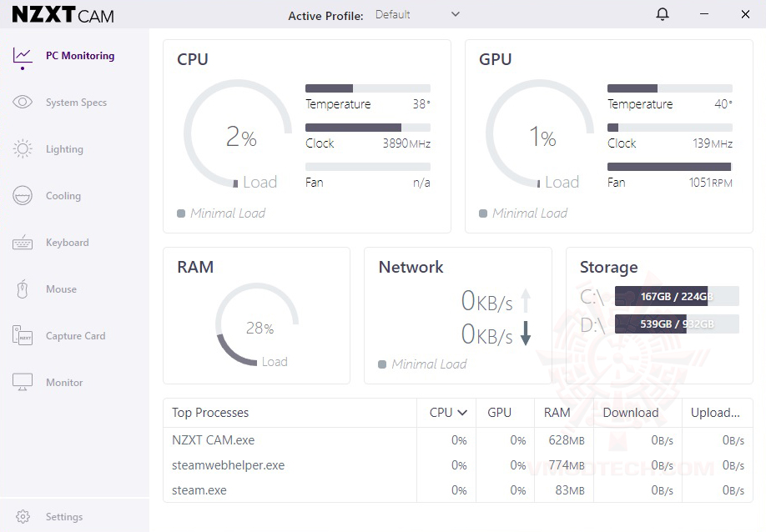
Task: Click the Monitor display icon
Action: (23, 383)
